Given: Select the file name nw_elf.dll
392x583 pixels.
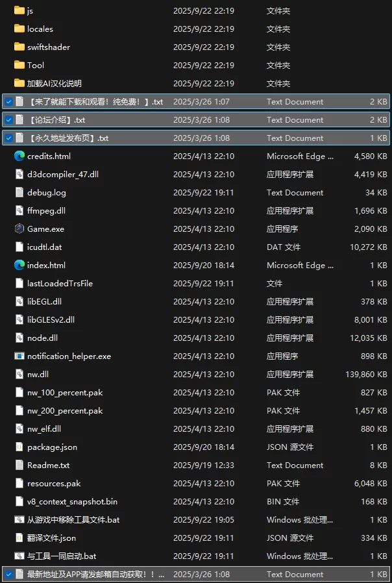Looking at the screenshot, I should coord(44,429).
